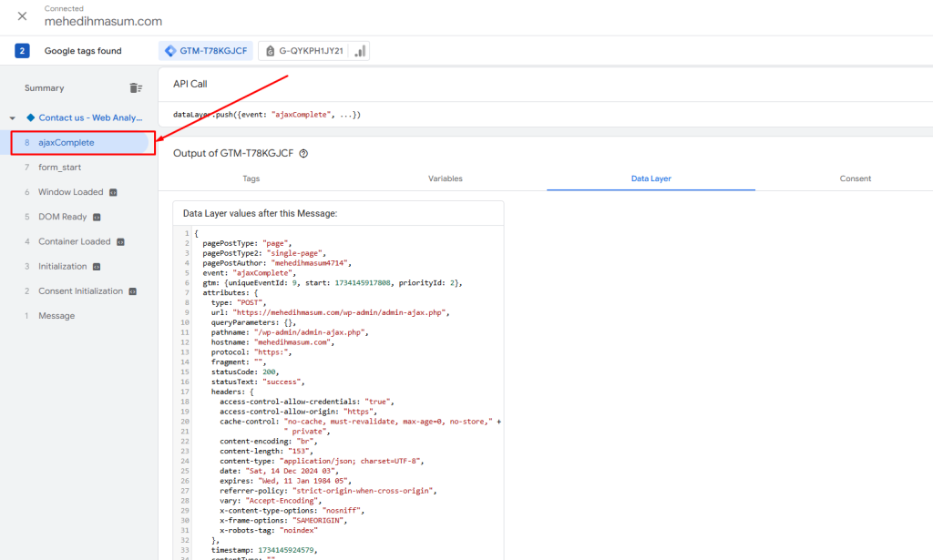Screen dimensions: 933x560
Task: Collapse the Contact us page event group
Action: [13, 117]
